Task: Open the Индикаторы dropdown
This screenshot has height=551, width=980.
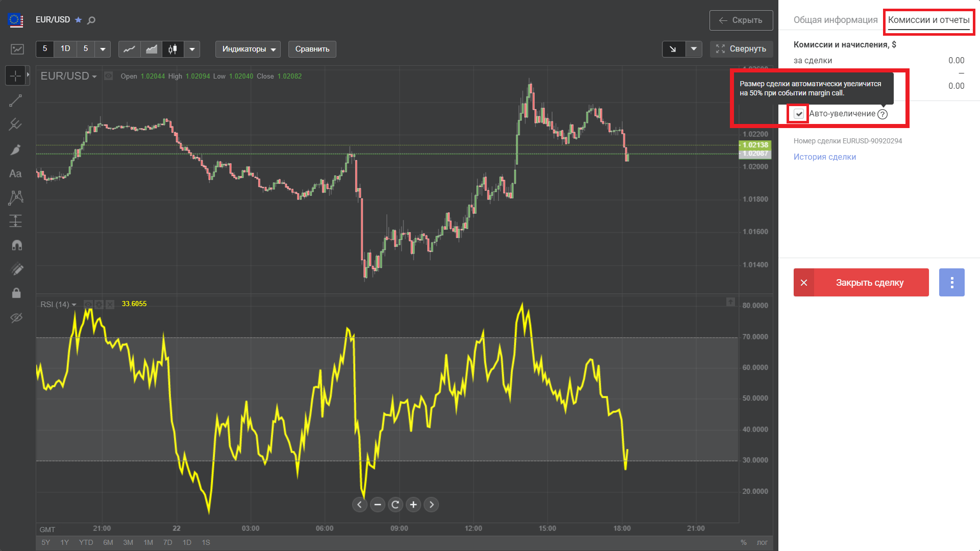Action: (248, 49)
